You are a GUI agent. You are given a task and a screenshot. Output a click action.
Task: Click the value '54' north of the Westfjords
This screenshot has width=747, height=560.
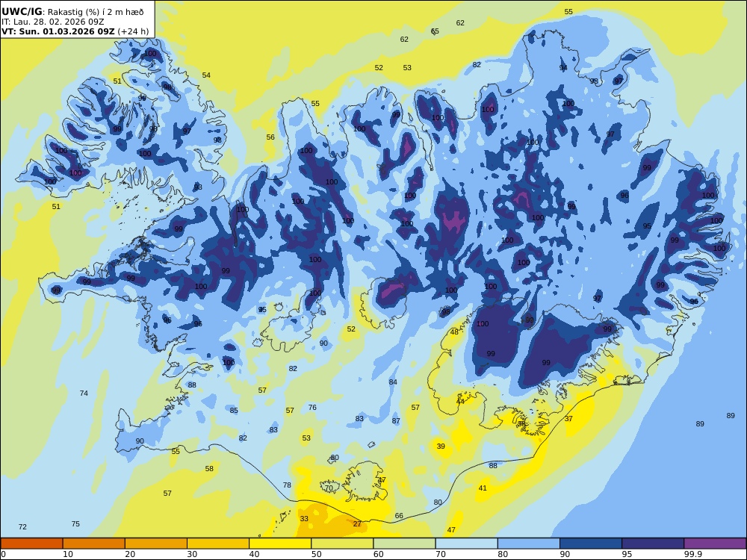206,75
